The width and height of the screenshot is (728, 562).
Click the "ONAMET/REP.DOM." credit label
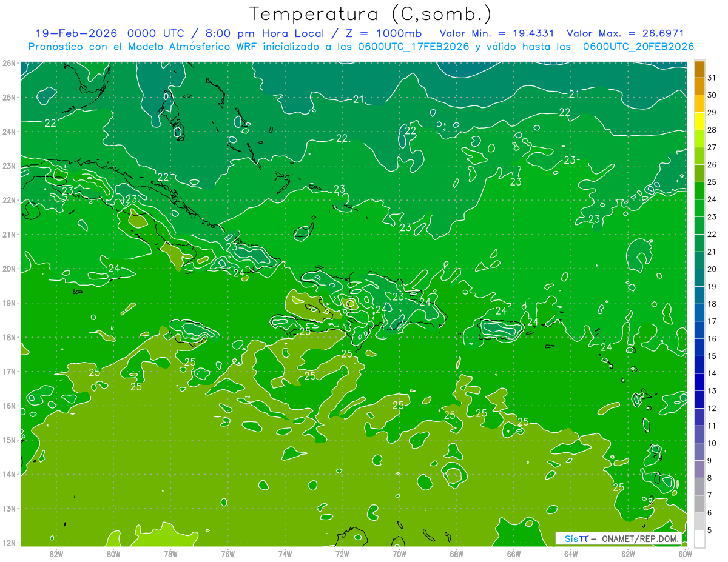point(639,538)
